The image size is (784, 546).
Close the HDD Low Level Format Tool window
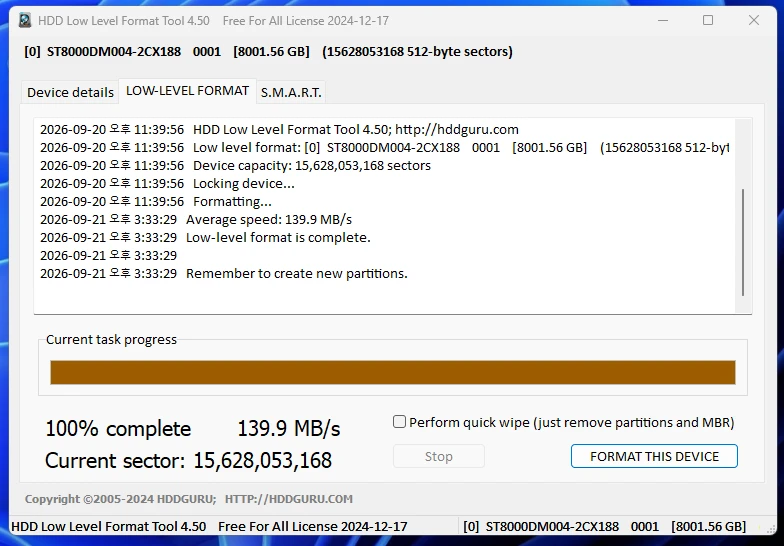coord(754,20)
